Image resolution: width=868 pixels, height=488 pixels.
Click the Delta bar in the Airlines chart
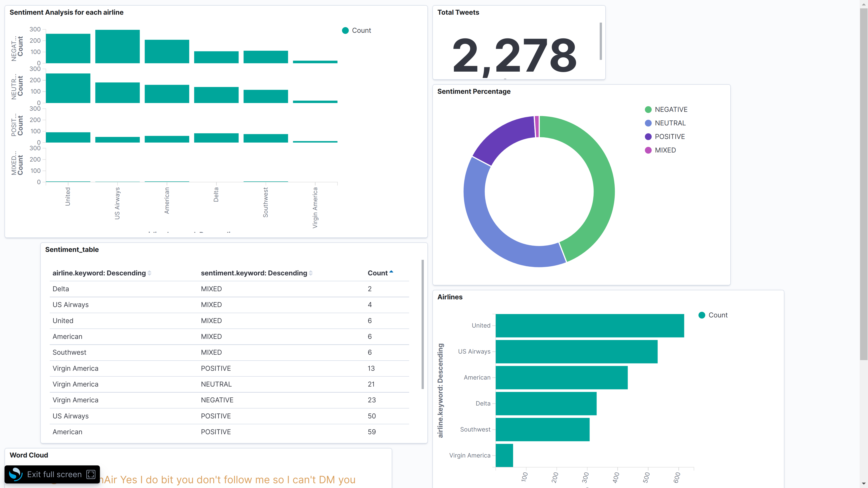(x=546, y=404)
